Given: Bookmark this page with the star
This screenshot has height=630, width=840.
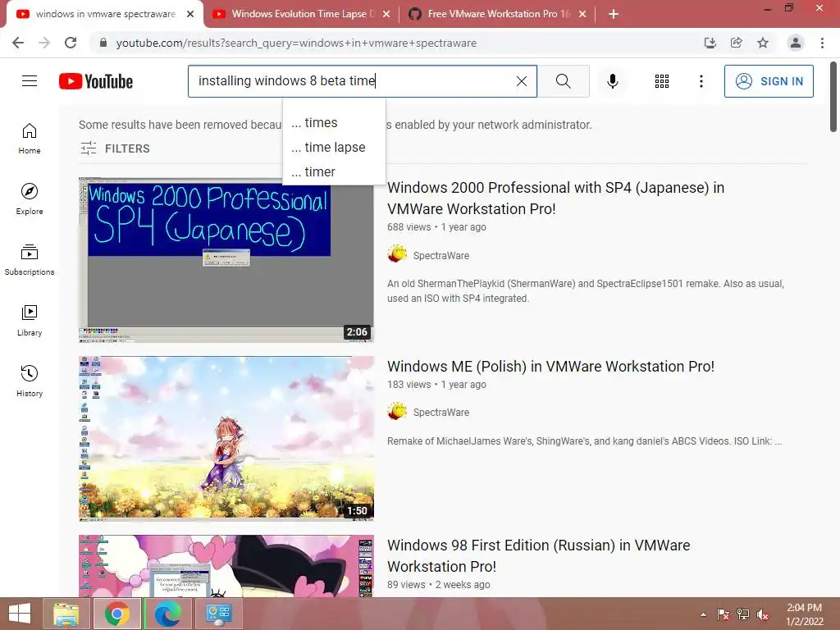Looking at the screenshot, I should (x=763, y=43).
